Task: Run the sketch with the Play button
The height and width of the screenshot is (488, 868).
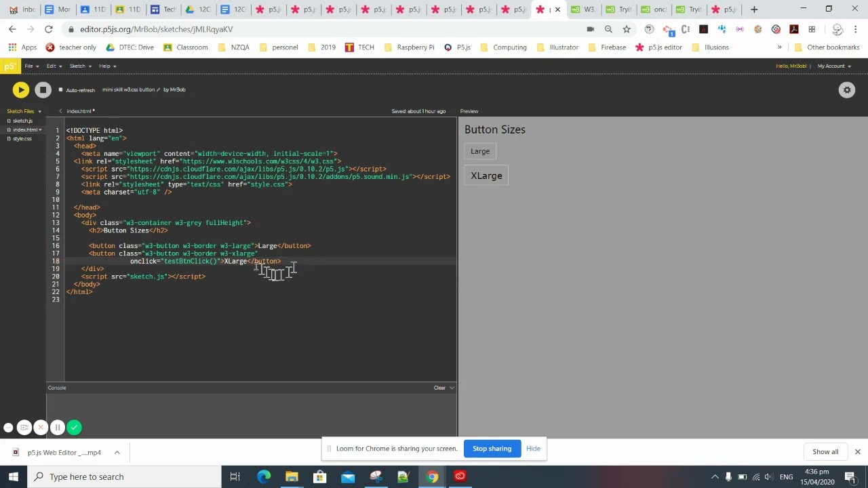Action: (x=20, y=89)
